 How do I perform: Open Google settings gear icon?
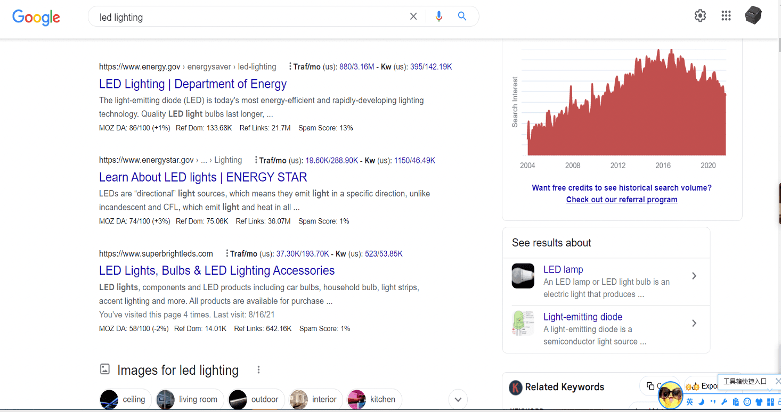[700, 15]
